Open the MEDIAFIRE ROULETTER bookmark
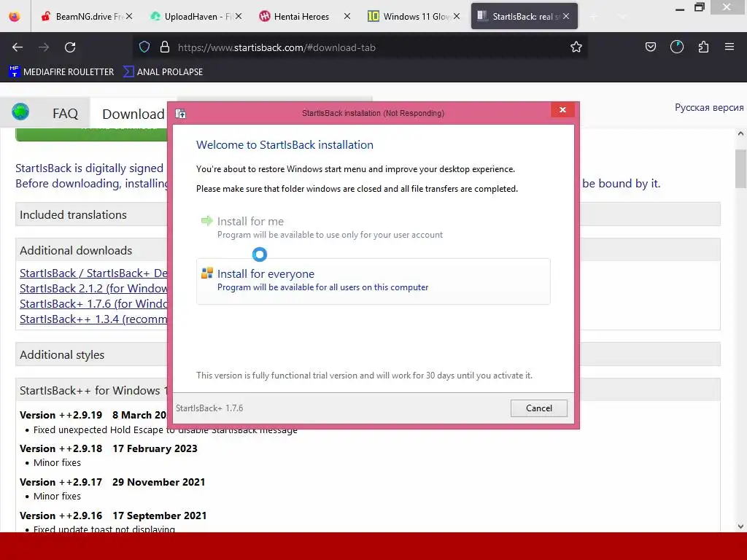The width and height of the screenshot is (747, 560). point(61,72)
